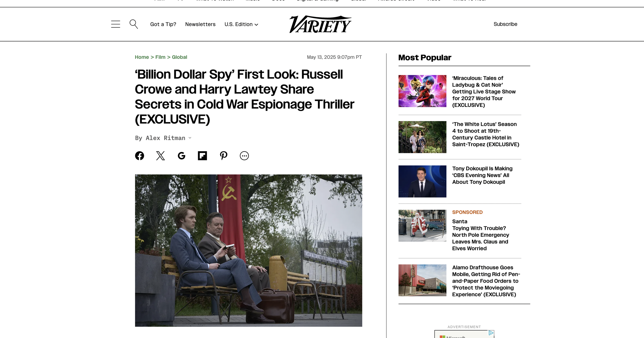Expand the U.S. Edition dropdown
The height and width of the screenshot is (338, 644).
point(241,24)
